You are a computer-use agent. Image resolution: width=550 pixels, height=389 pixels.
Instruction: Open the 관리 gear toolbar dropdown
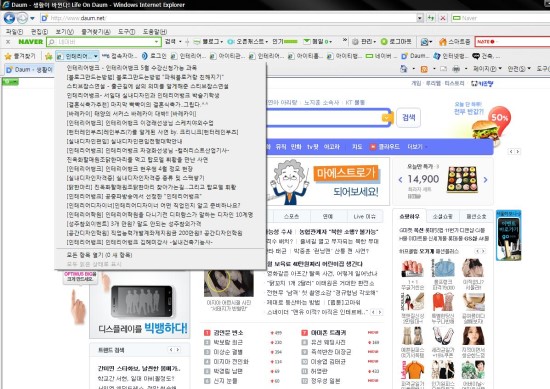[x=364, y=42]
